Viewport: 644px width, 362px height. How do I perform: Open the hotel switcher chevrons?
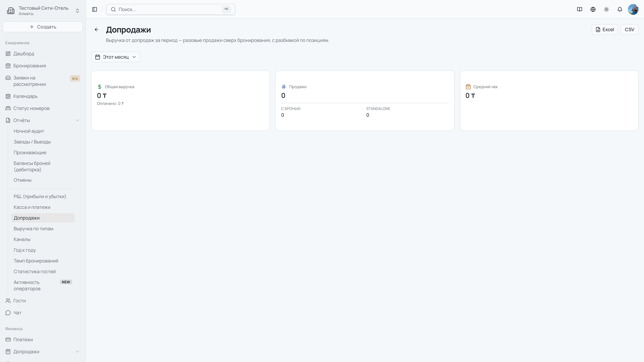click(x=77, y=11)
